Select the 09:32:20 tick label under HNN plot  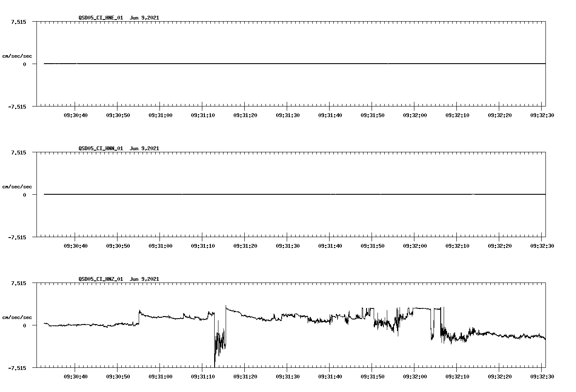pos(500,246)
